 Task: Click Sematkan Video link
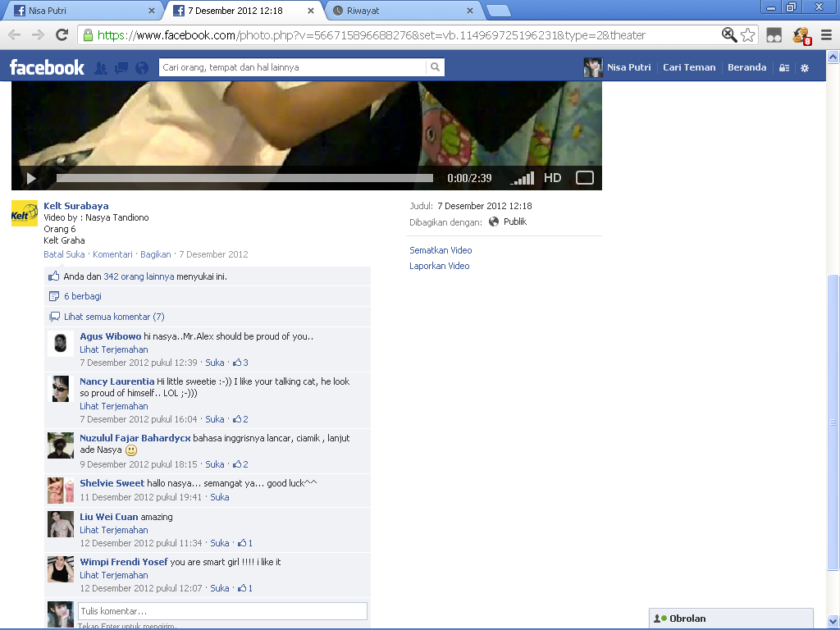pos(441,250)
